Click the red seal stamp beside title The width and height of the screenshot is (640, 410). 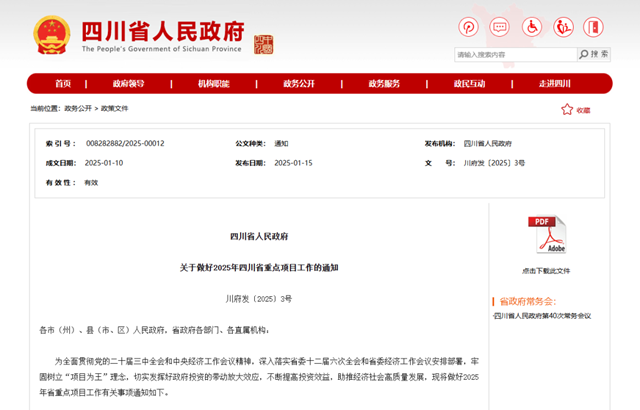coord(264,44)
